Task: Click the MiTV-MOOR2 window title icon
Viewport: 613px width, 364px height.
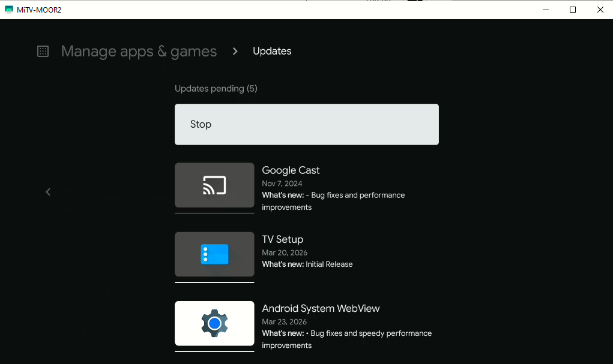Action: click(8, 10)
